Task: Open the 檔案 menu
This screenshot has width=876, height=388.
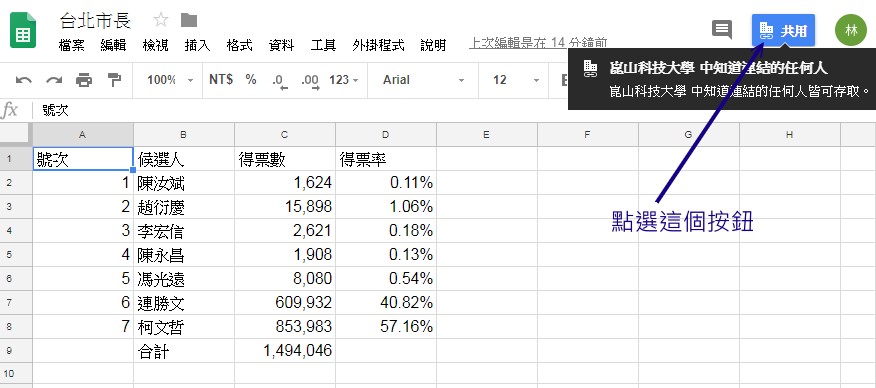Action: [x=72, y=45]
